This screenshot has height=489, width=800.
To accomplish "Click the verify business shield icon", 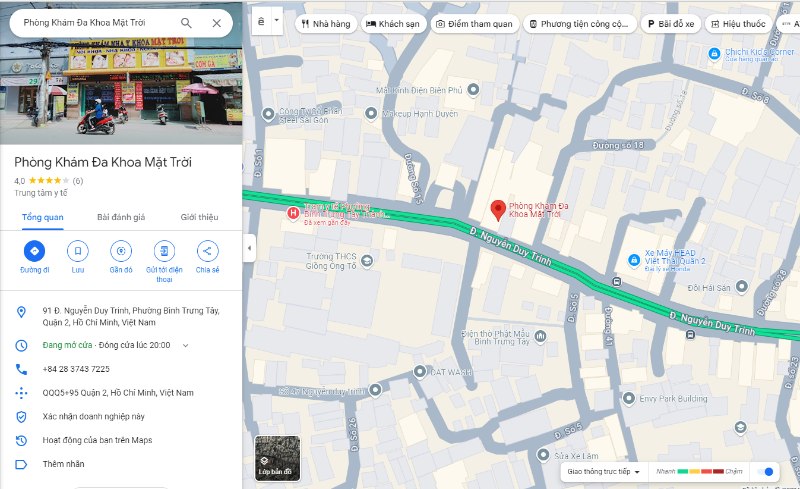I will coord(21,417).
